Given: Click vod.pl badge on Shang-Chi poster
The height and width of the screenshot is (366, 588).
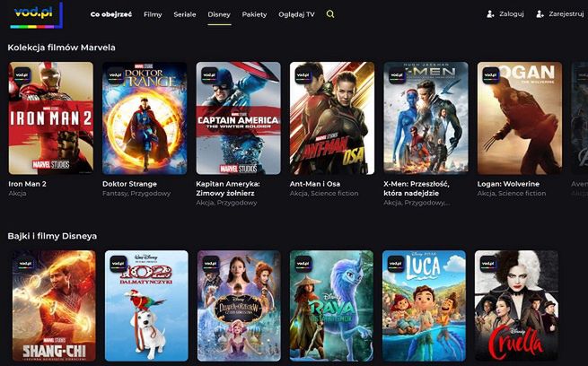Looking at the screenshot, I should (26, 264).
